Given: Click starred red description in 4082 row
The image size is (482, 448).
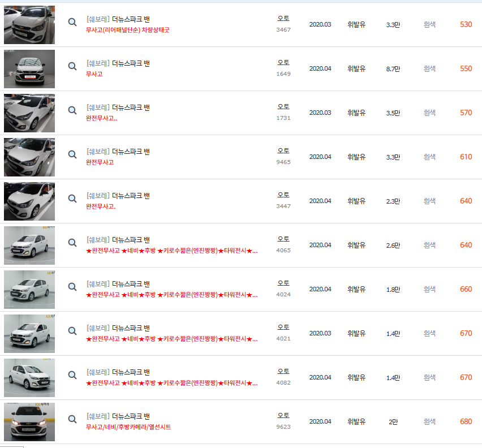Looking at the screenshot, I should pyautogui.click(x=172, y=383).
